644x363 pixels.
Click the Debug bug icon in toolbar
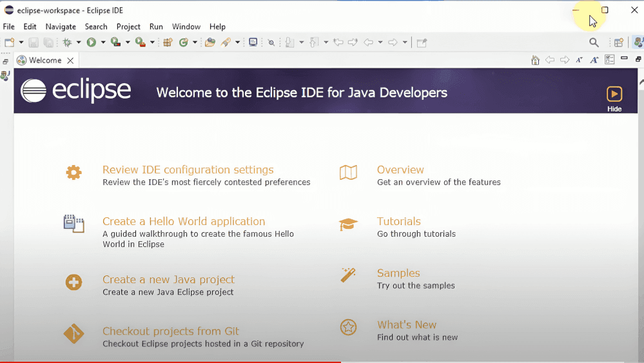[x=67, y=43]
